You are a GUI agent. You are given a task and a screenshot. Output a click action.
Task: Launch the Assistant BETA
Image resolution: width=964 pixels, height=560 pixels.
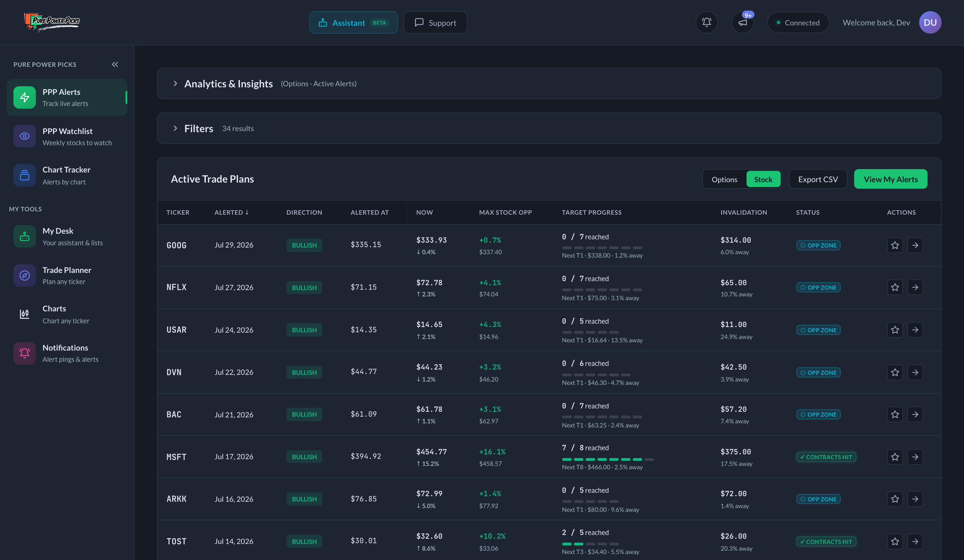353,22
